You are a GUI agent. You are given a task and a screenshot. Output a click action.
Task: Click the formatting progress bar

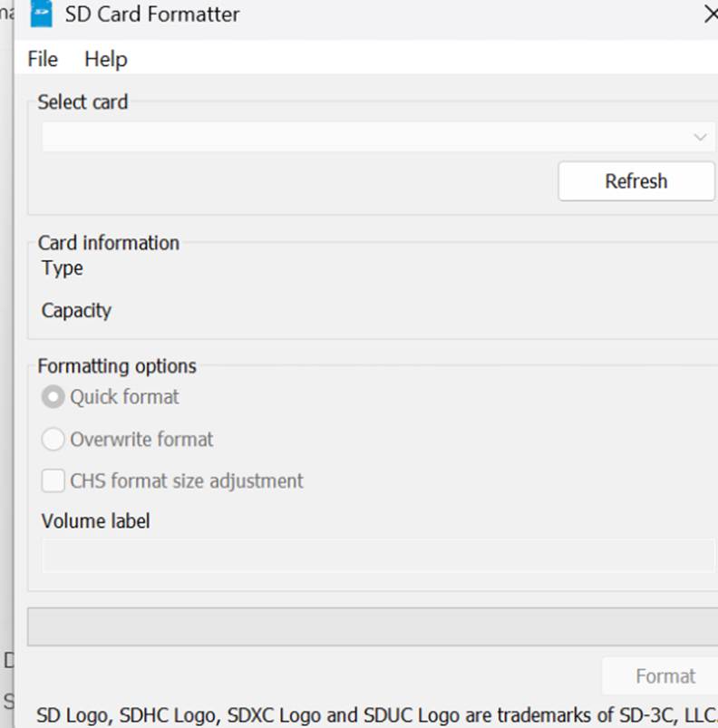tap(372, 626)
